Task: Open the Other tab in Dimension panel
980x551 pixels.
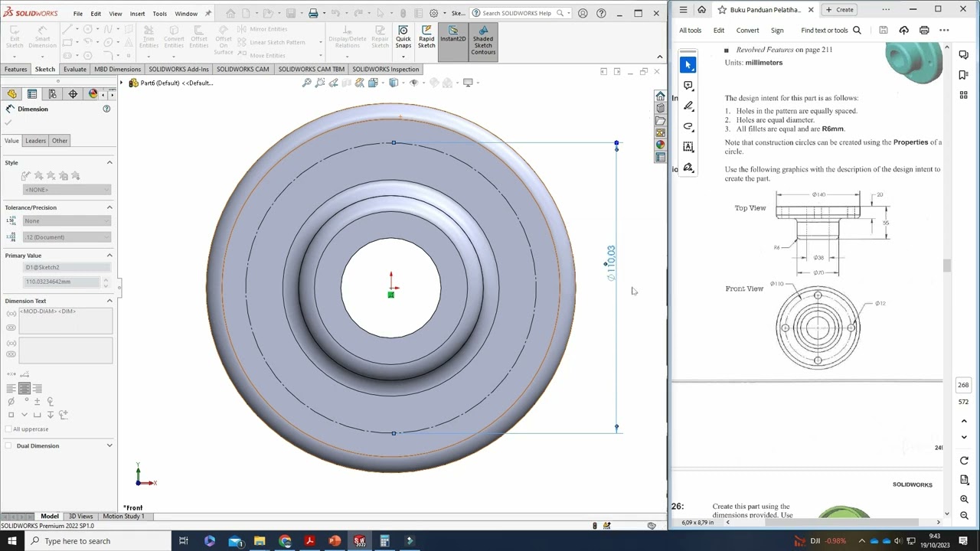Action: (60, 141)
